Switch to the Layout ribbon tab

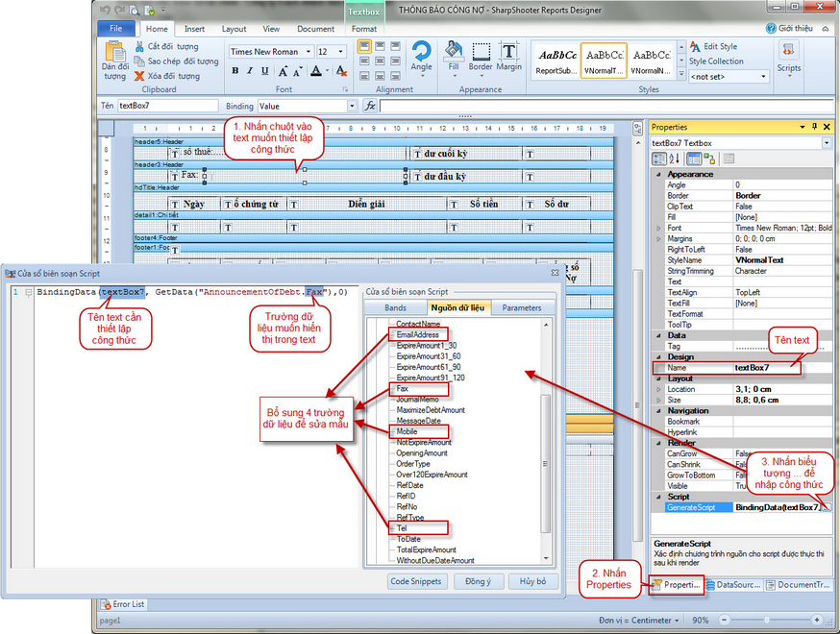(x=235, y=29)
